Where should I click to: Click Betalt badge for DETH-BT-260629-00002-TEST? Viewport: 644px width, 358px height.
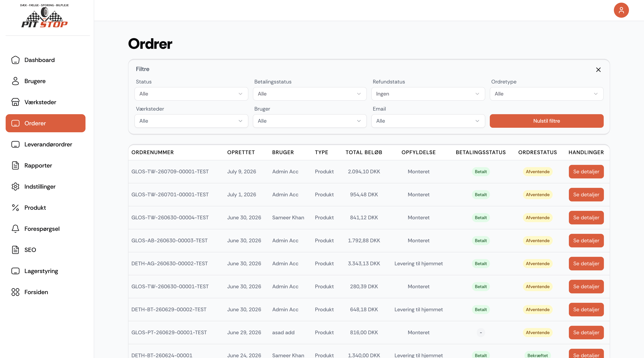[x=481, y=309]
